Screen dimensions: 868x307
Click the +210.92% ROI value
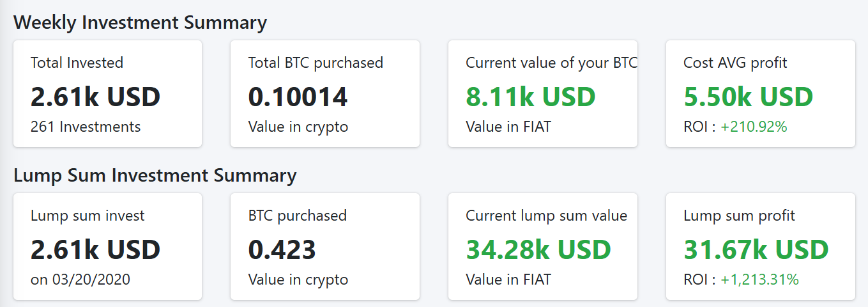click(x=754, y=127)
